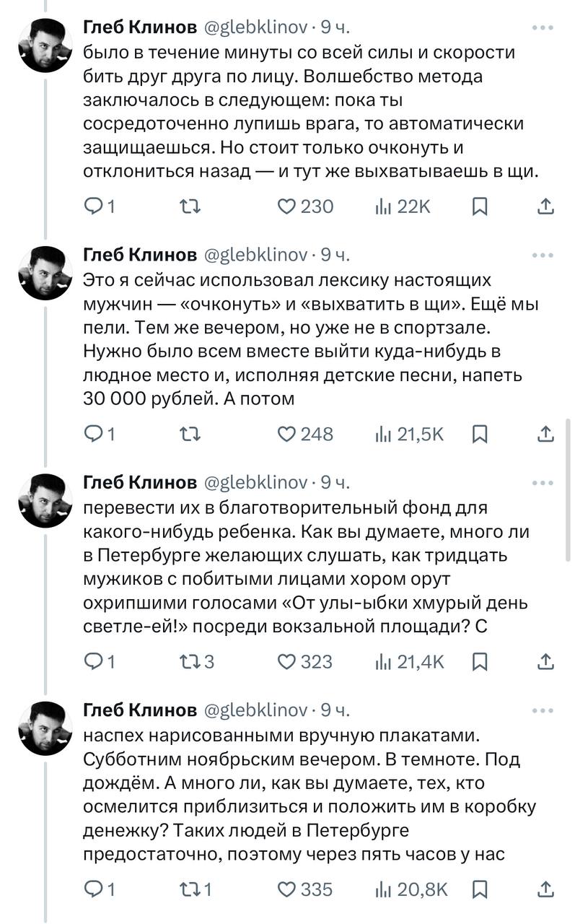This screenshot has height=924, width=575.
Task: Like the tweet showing 335 likes
Action: pos(306,889)
